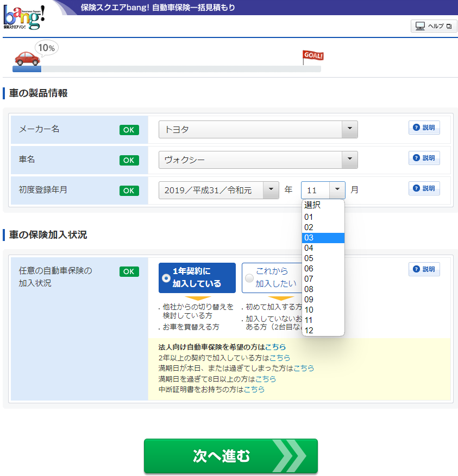Click 説明 icon for メーカー名 row
Viewport: 458px width, 476px height.
pos(424,128)
